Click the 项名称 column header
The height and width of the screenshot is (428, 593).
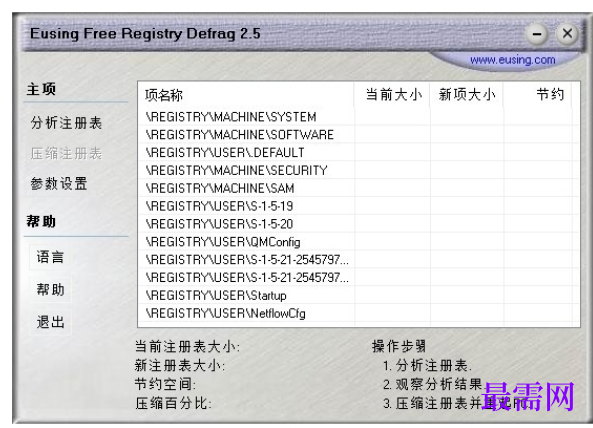246,95
